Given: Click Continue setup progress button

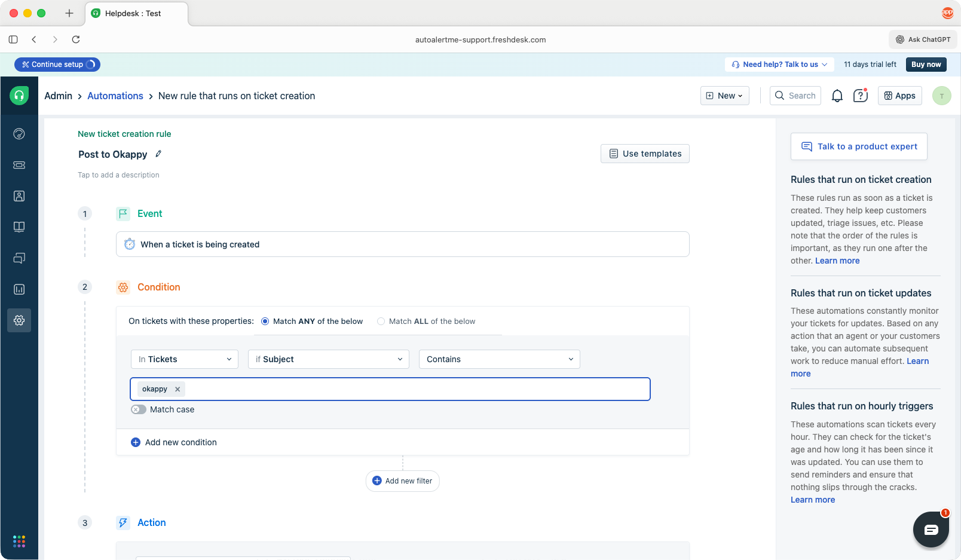Looking at the screenshot, I should click(57, 65).
